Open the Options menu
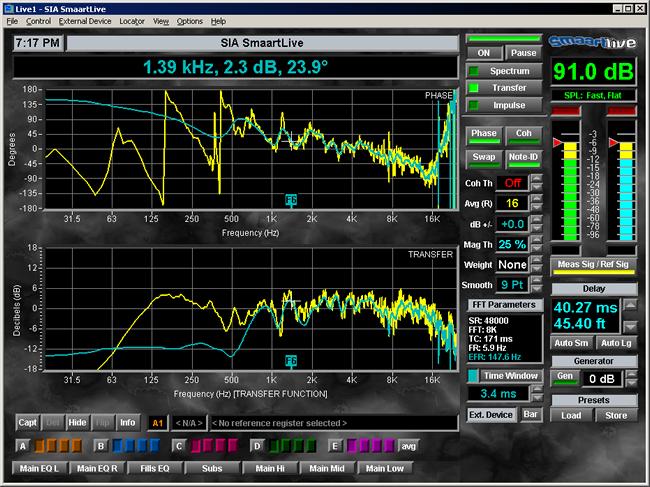 click(x=189, y=21)
